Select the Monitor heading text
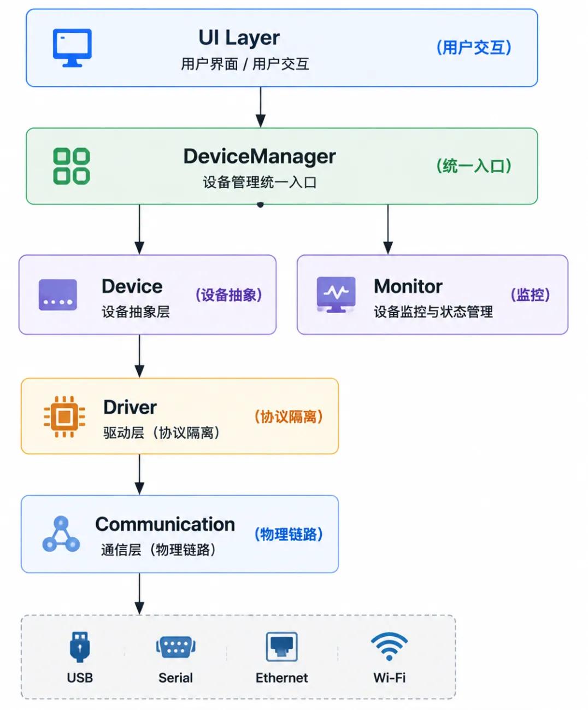This screenshot has width=588, height=710. click(x=408, y=286)
